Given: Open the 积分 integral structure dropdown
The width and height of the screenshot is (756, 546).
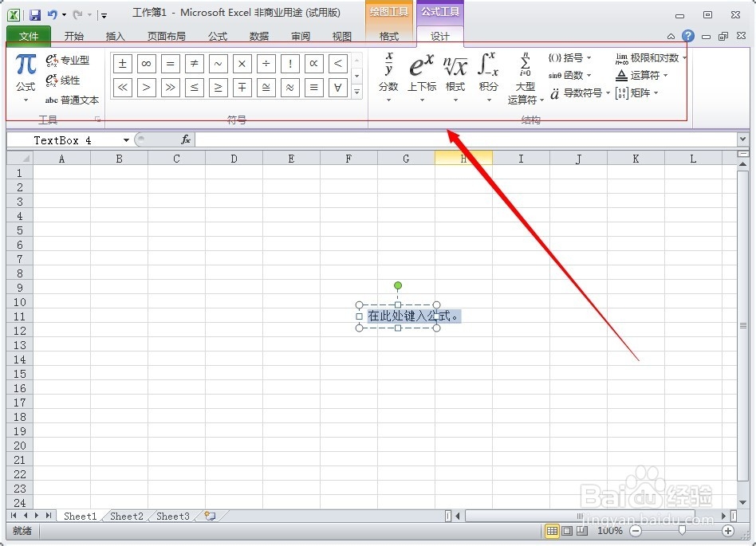Looking at the screenshot, I should tap(488, 77).
